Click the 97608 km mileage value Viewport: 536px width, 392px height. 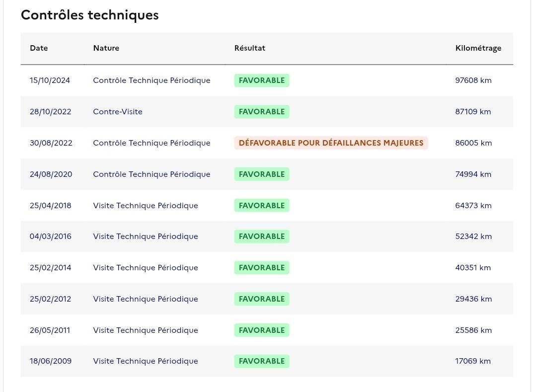(x=473, y=80)
